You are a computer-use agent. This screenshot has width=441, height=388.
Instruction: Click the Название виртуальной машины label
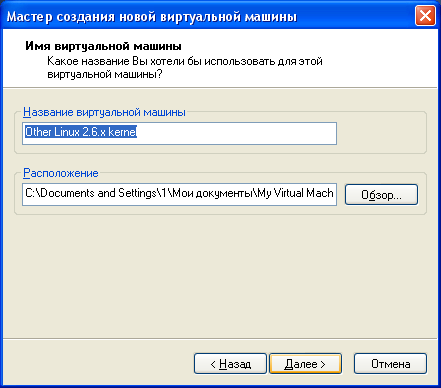104,112
